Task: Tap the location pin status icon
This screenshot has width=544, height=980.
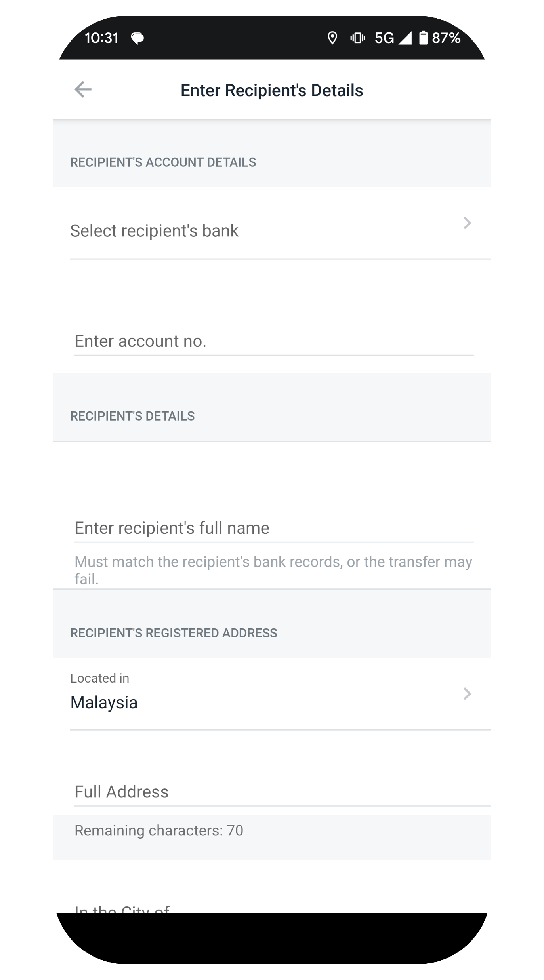Action: point(332,38)
